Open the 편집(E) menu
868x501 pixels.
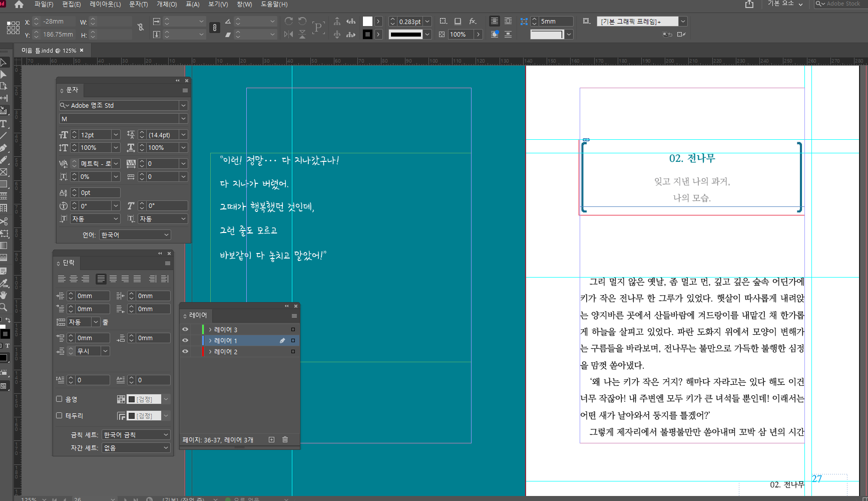coord(71,4)
